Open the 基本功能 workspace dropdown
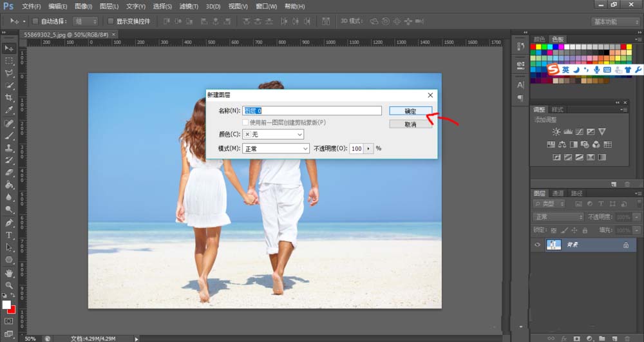This screenshot has width=644, height=342. [615, 21]
